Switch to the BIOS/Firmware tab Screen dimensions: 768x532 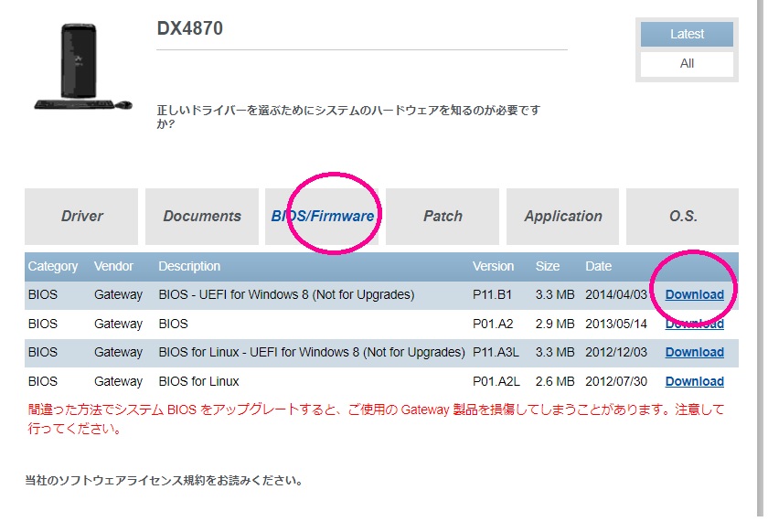click(322, 216)
